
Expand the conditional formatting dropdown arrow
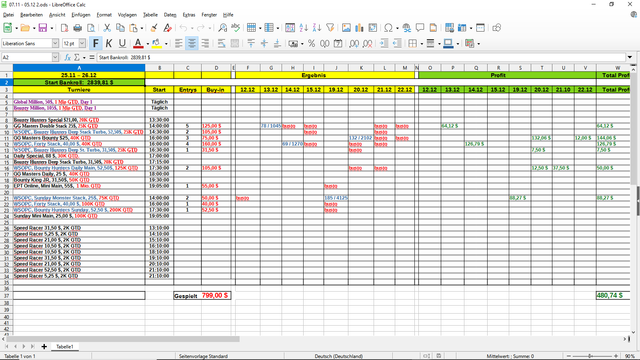478,44
